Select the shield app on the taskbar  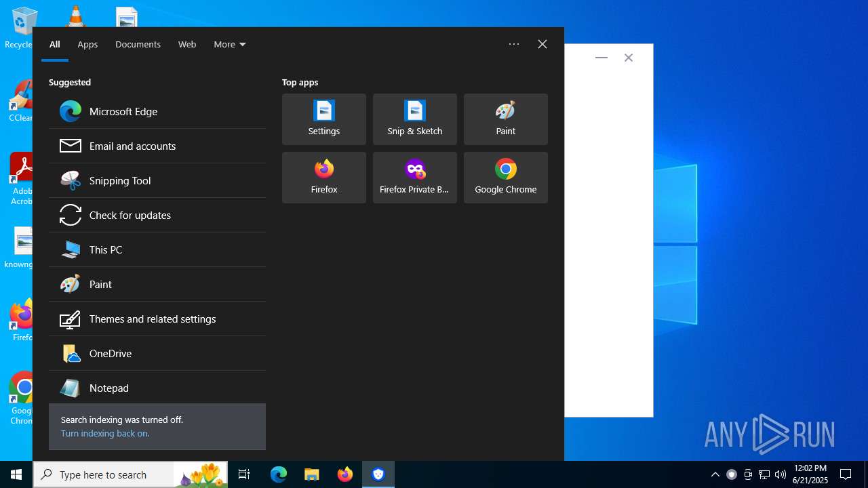(378, 474)
